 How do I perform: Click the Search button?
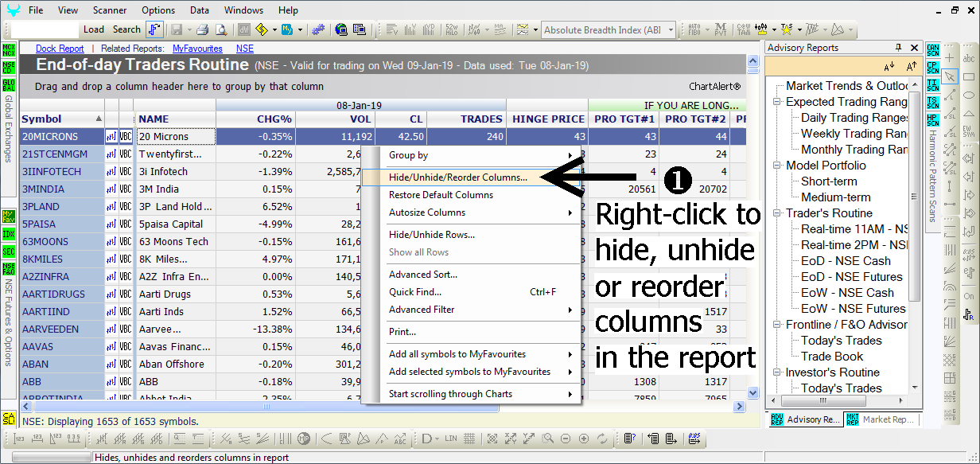tap(126, 29)
